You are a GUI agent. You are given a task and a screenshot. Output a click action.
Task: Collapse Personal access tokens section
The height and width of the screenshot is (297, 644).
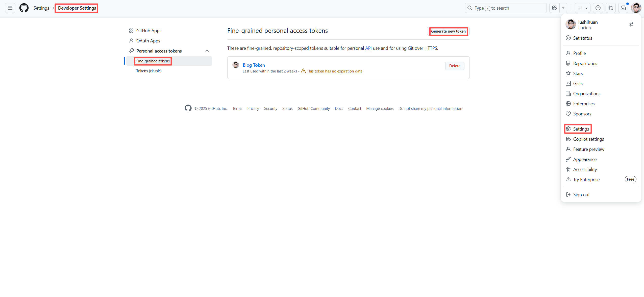[x=207, y=51]
